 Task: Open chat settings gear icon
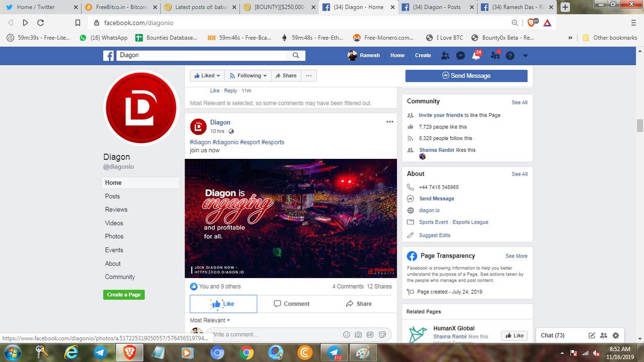pos(615,335)
